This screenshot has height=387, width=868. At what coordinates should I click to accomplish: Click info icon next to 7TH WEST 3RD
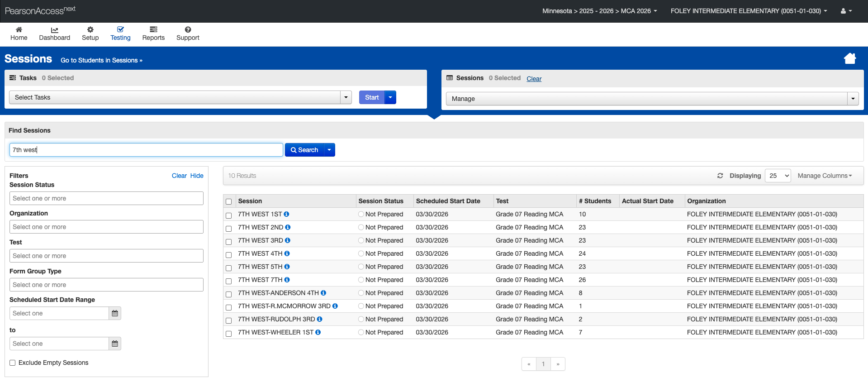click(x=288, y=240)
